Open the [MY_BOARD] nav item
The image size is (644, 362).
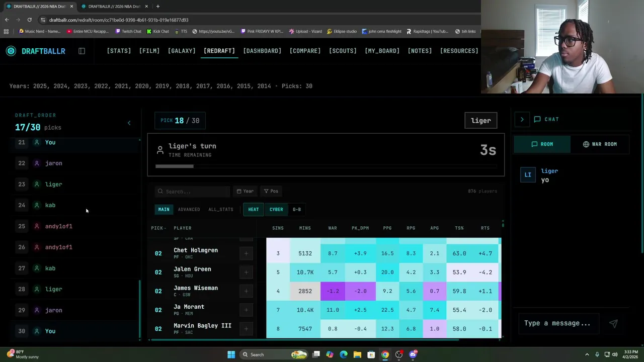click(x=382, y=51)
